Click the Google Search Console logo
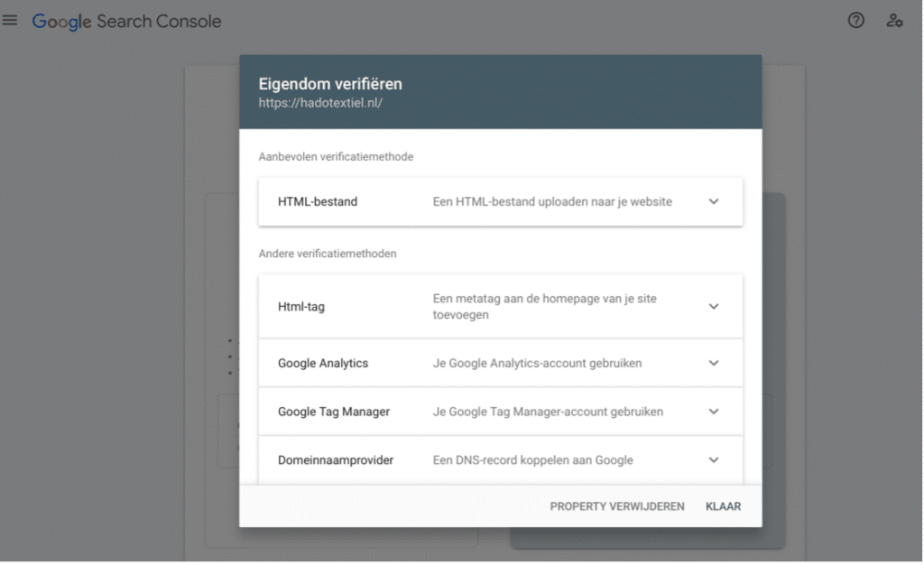 coord(126,21)
